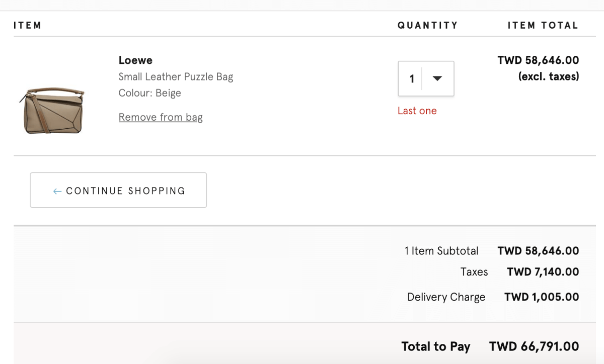The image size is (604, 364).
Task: Click the ITEM TOTAL column header
Action: [x=543, y=25]
